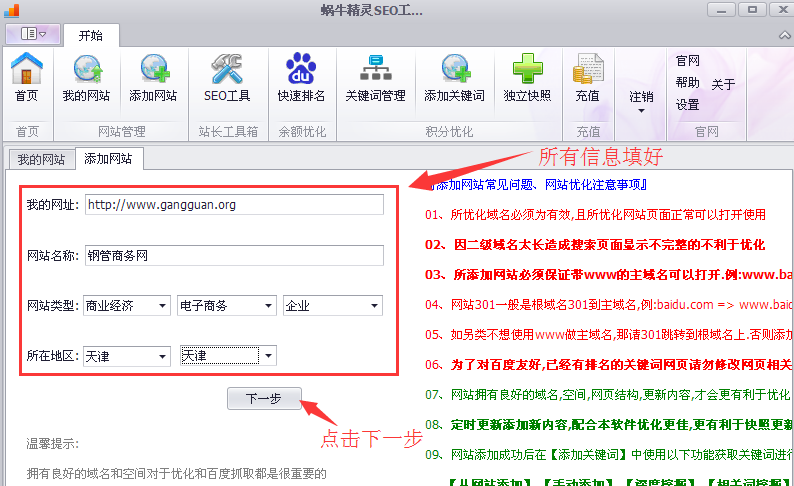Click tip 05 如另类不想使用www
The height and width of the screenshot is (486, 794).
pos(609,335)
